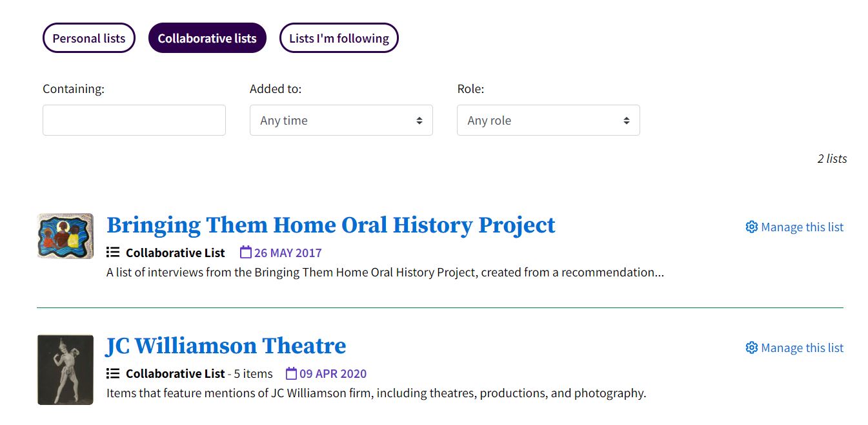Click gear icon for JC Williamson Theatre list

point(751,347)
